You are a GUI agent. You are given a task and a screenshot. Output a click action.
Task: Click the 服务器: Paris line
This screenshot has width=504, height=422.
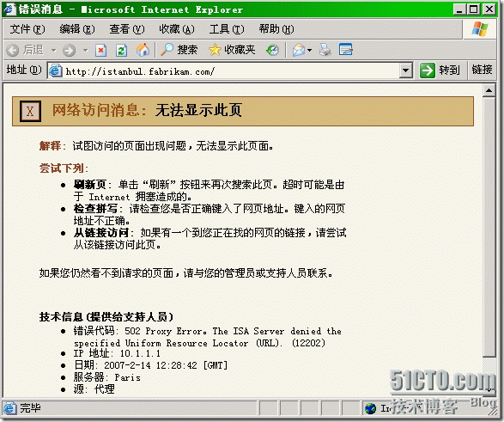(107, 377)
